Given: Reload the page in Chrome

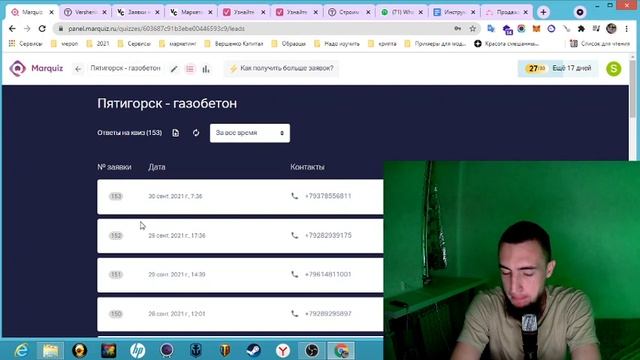Looking at the screenshot, I should pyautogui.click(x=42, y=29).
